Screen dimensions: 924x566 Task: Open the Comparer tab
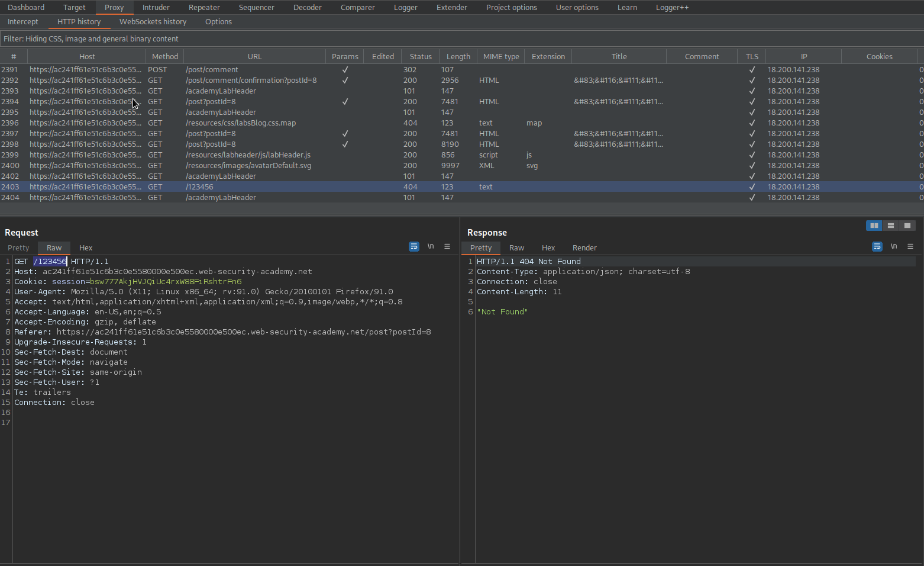tap(358, 7)
